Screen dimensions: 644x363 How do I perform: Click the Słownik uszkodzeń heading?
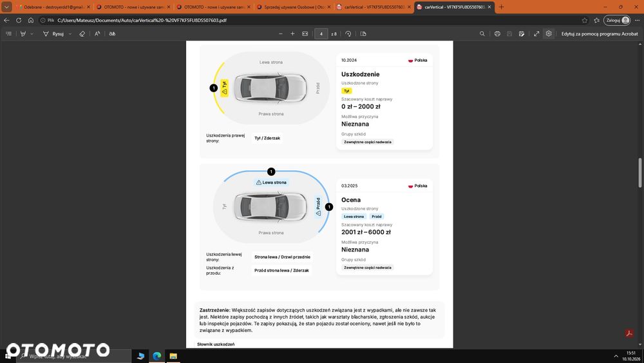tap(216, 344)
